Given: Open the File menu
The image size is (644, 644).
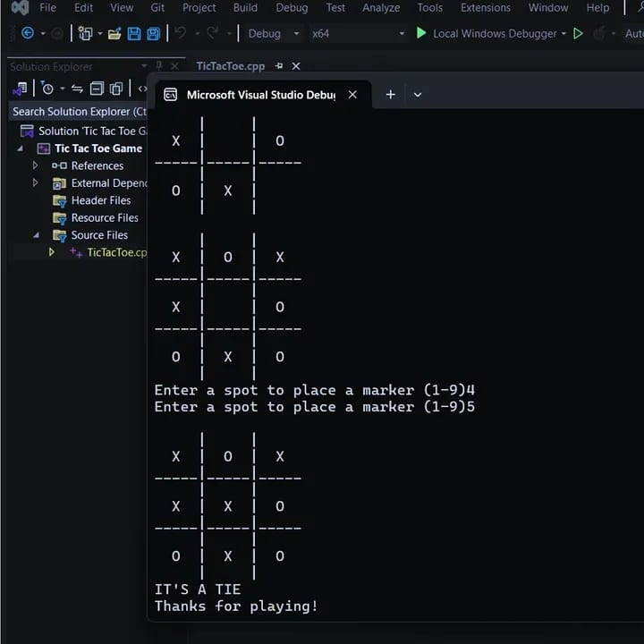Looking at the screenshot, I should (x=48, y=8).
